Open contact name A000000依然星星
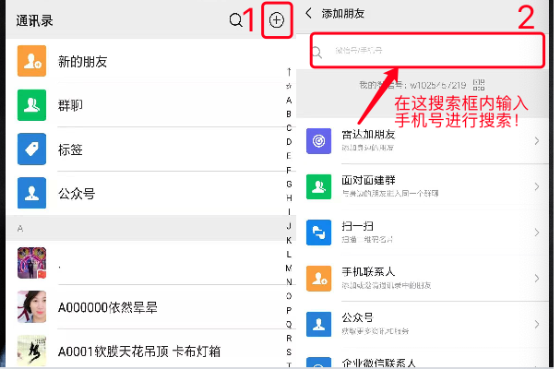 tap(108, 308)
